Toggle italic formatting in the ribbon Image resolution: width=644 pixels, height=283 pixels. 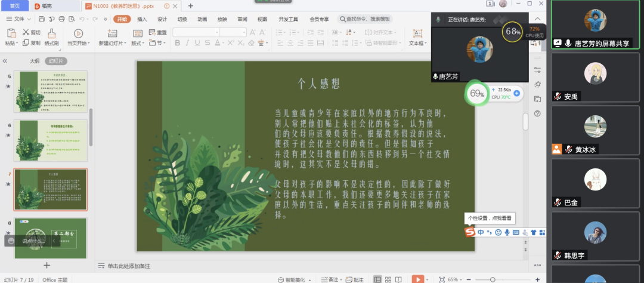[x=187, y=43]
